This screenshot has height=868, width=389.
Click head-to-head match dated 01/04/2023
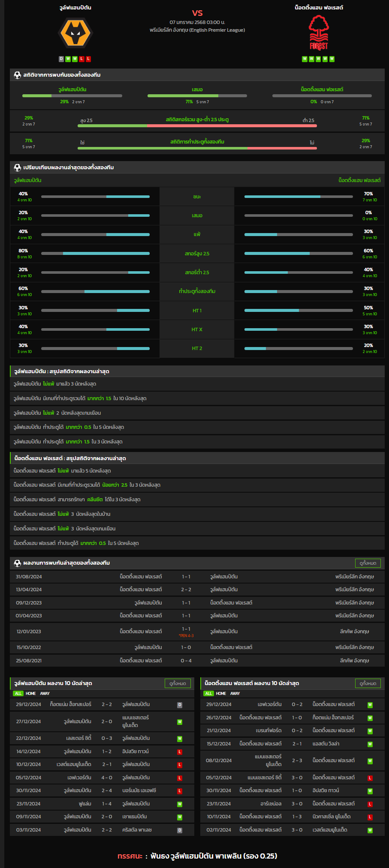197,616
